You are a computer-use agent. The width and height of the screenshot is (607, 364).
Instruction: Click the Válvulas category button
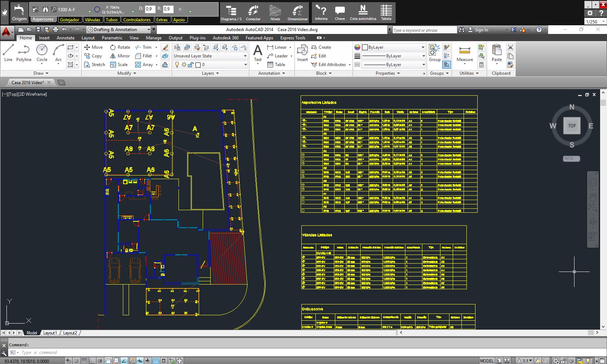coord(92,20)
